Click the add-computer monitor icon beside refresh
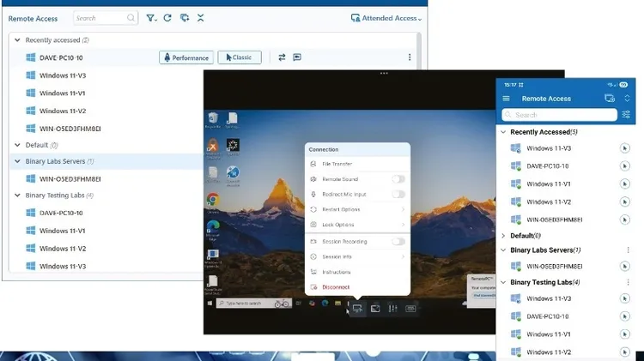The height and width of the screenshot is (361, 644). [185, 18]
